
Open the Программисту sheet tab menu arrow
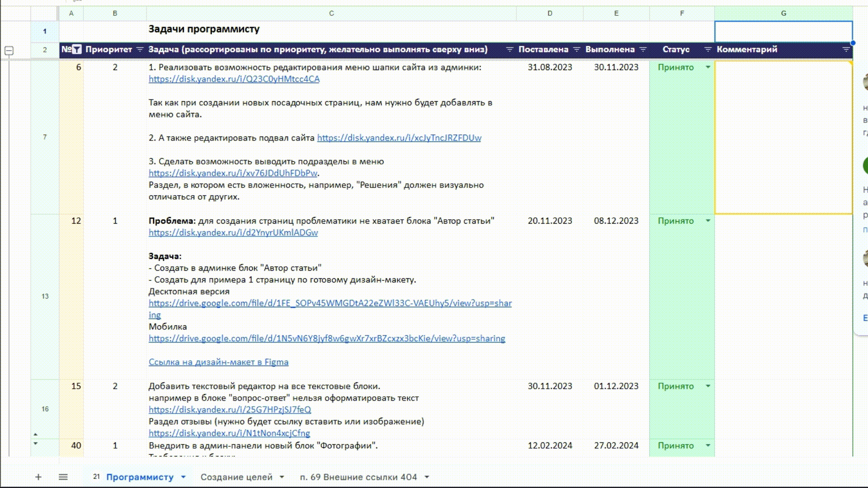coord(183,477)
